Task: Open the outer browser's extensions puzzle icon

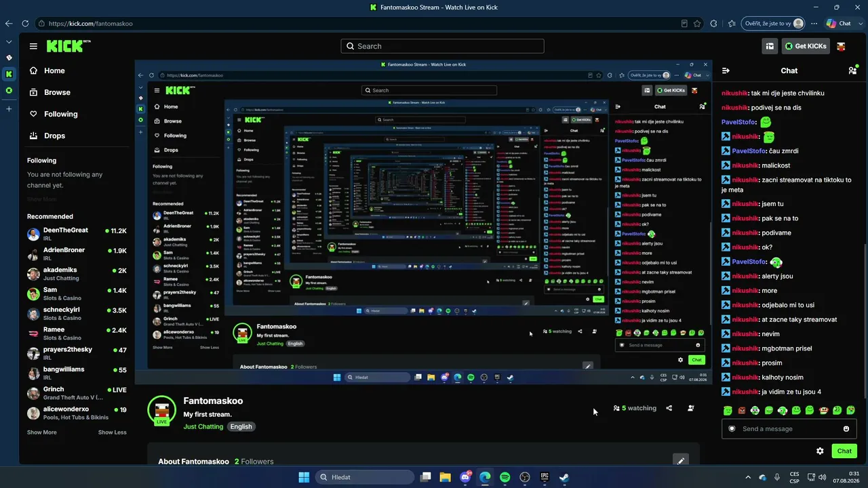Action: click(x=713, y=24)
